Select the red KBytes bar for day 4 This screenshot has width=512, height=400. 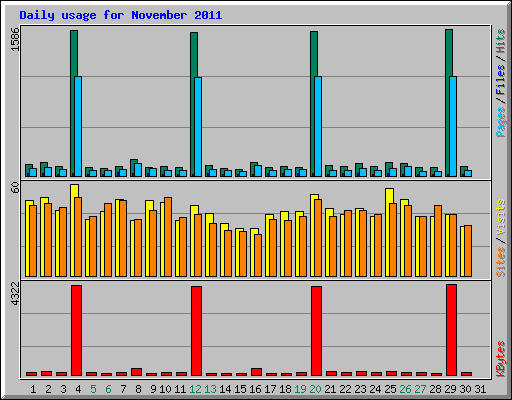(x=76, y=330)
